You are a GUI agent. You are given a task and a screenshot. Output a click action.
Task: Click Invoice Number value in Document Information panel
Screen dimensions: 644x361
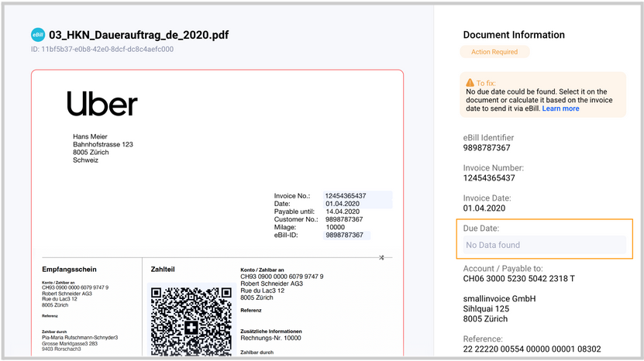pos(489,178)
